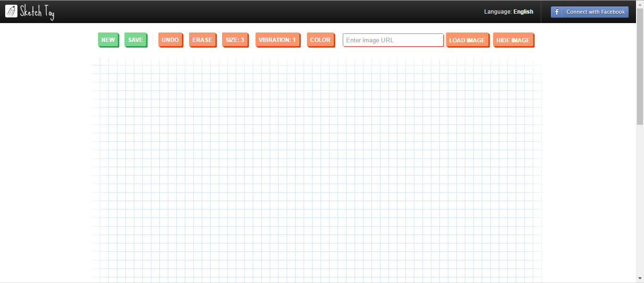Click the vertical scrollbar thumb
644x283 pixels.
click(x=640, y=66)
